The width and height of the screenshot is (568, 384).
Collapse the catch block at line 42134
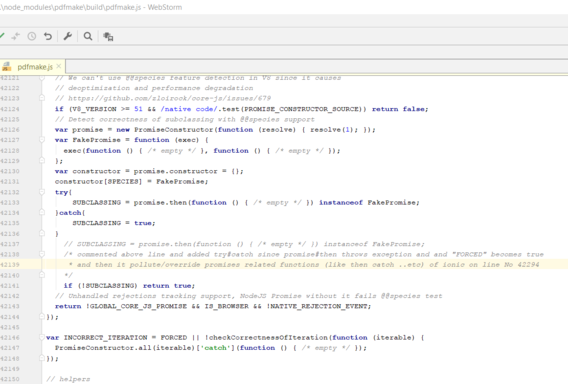[42, 213]
